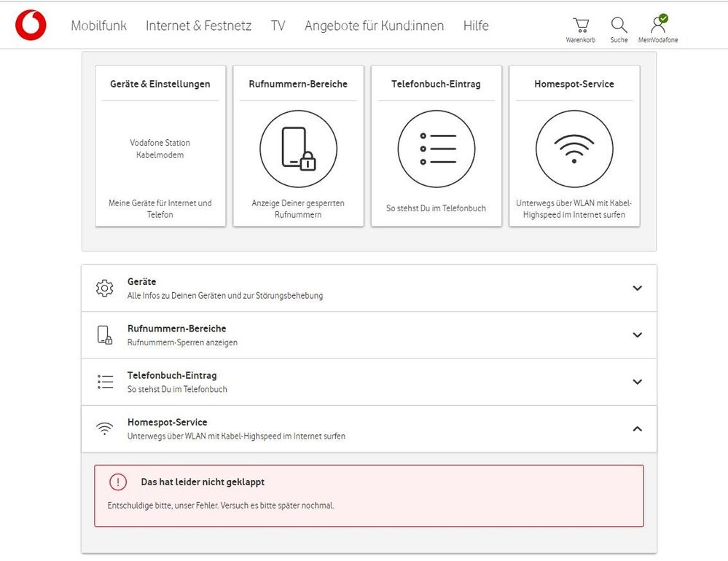
Task: Click 'Rufnummern-Sperren anzeigen' subtitle
Action: point(182,342)
